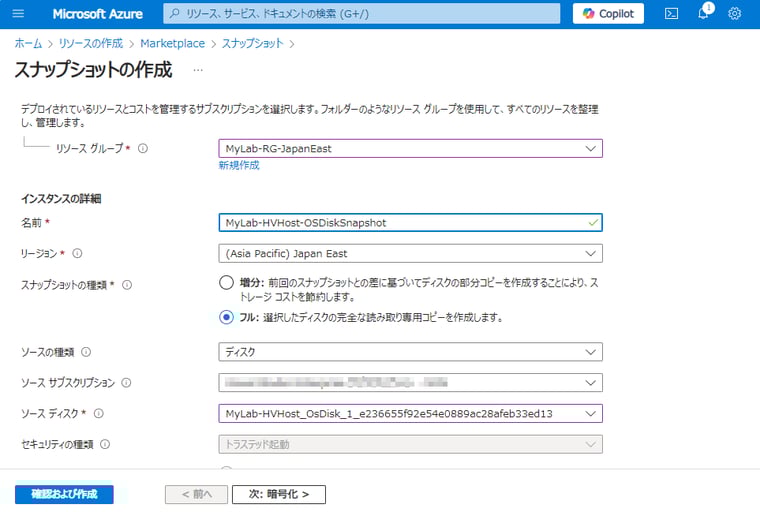The height and width of the screenshot is (512, 760).
Task: Show info for ソースの種類
Action: 86,352
